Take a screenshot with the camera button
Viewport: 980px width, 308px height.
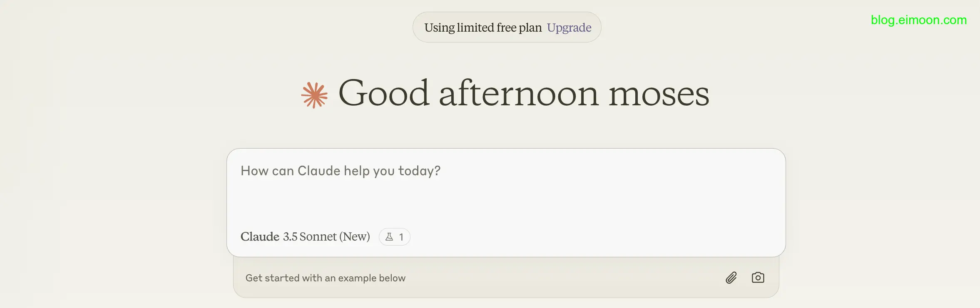758,278
